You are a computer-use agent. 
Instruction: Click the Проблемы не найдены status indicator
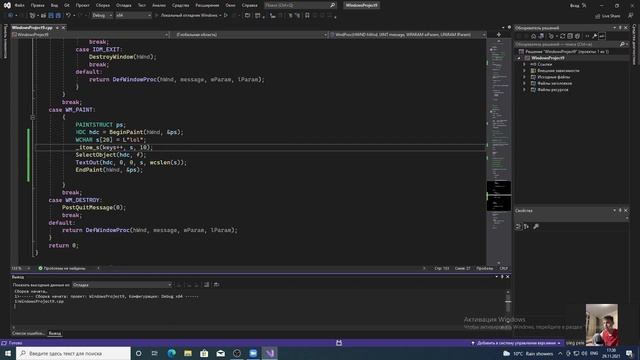[62, 268]
